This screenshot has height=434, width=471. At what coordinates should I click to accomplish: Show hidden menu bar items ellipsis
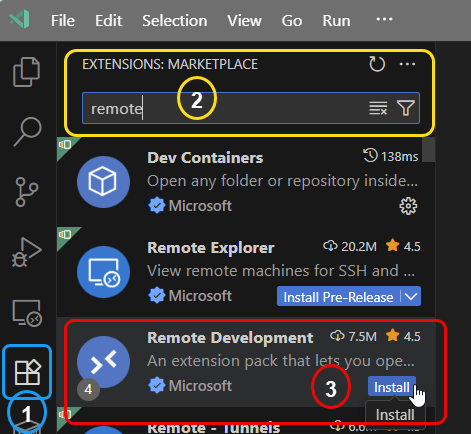[x=384, y=19]
